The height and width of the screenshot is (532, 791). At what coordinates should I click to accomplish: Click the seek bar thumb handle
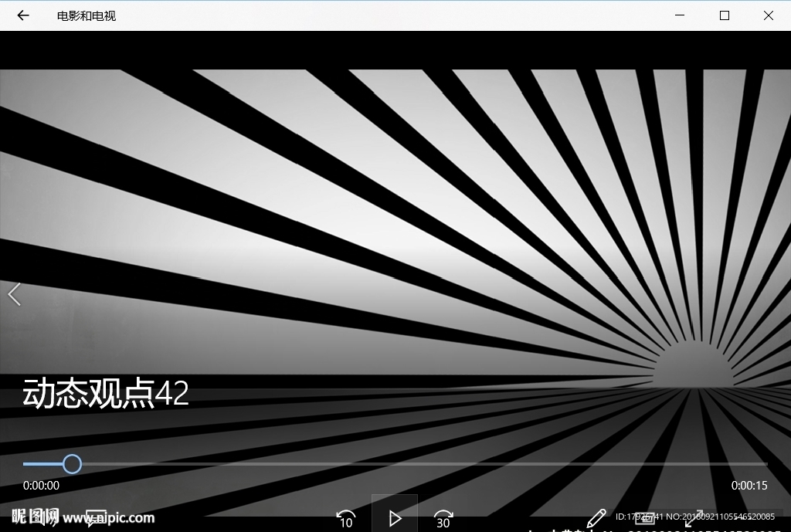72,464
